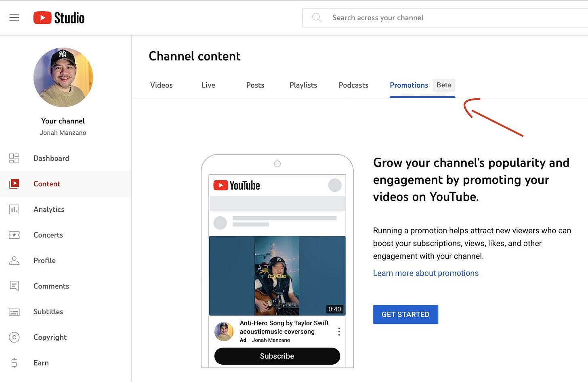Click the Profile person icon
Viewport: 588px width, 382px height.
pos(14,261)
